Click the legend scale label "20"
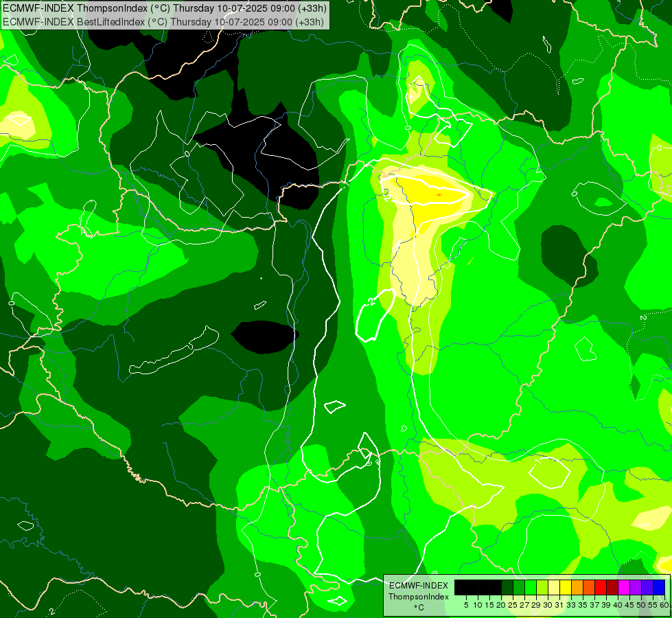672x618 pixels. [x=501, y=605]
